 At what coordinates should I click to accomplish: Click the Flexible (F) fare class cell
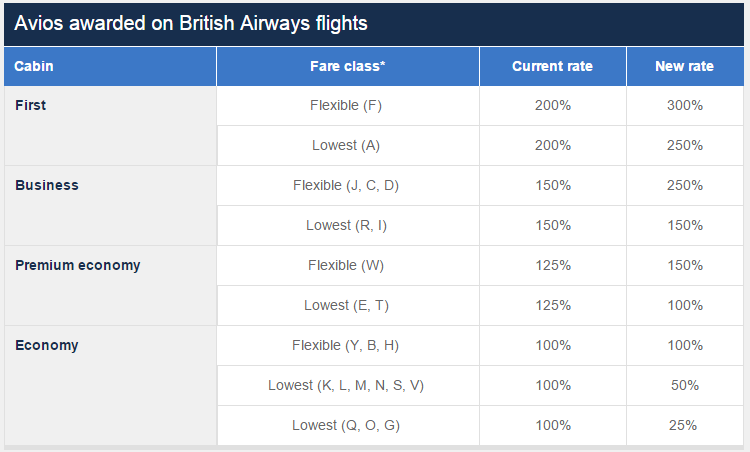[x=346, y=105]
